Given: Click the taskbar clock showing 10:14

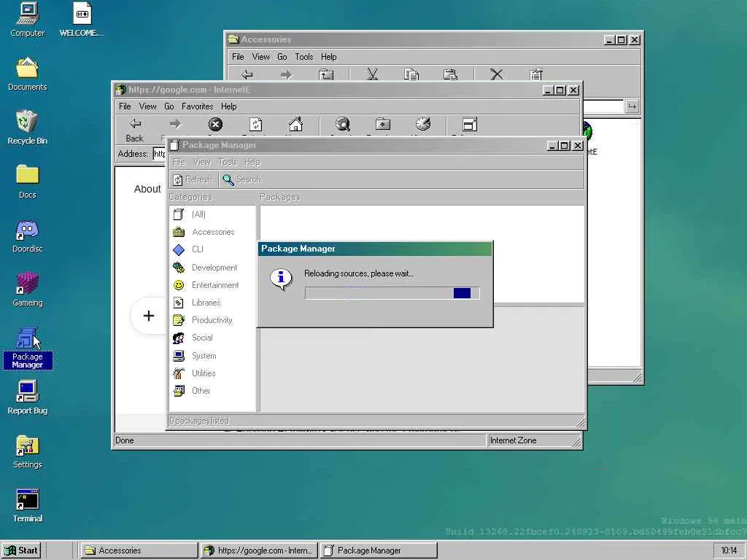Looking at the screenshot, I should (729, 551).
